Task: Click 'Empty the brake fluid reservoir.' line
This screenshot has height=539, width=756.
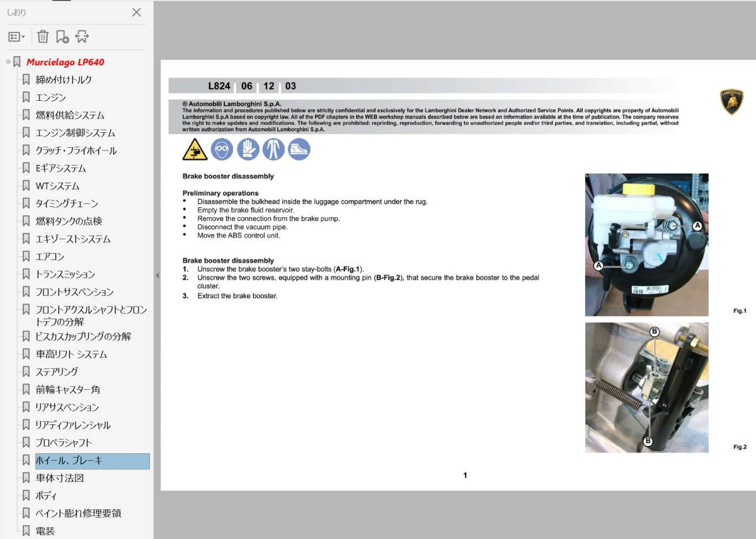Action: (x=246, y=210)
